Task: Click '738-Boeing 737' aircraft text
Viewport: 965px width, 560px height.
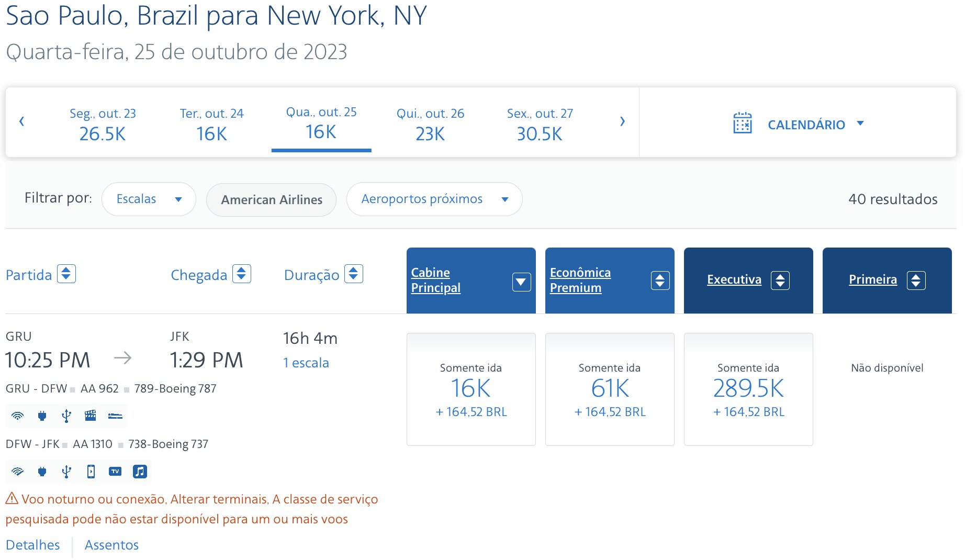Action: (x=168, y=444)
